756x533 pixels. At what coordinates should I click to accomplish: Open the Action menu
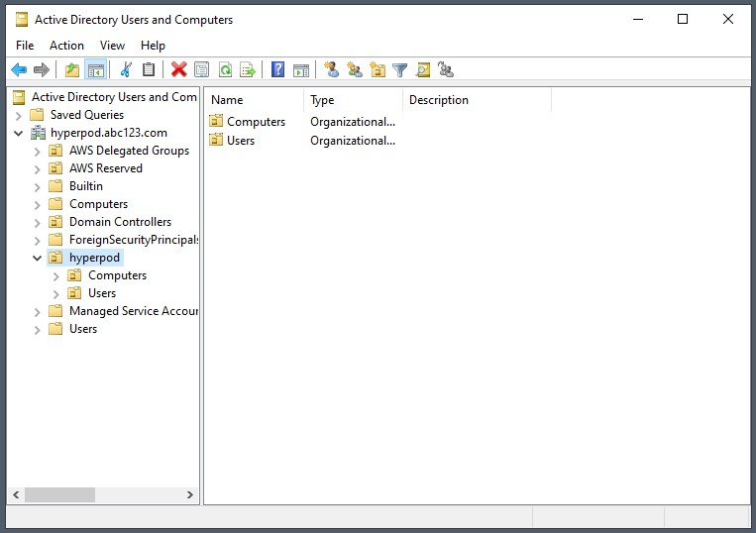pyautogui.click(x=66, y=46)
